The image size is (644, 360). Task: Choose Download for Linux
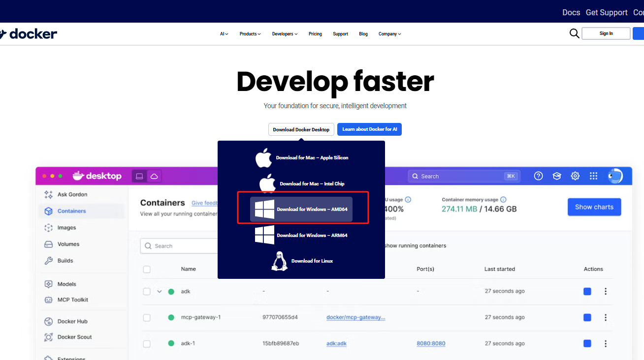301,261
